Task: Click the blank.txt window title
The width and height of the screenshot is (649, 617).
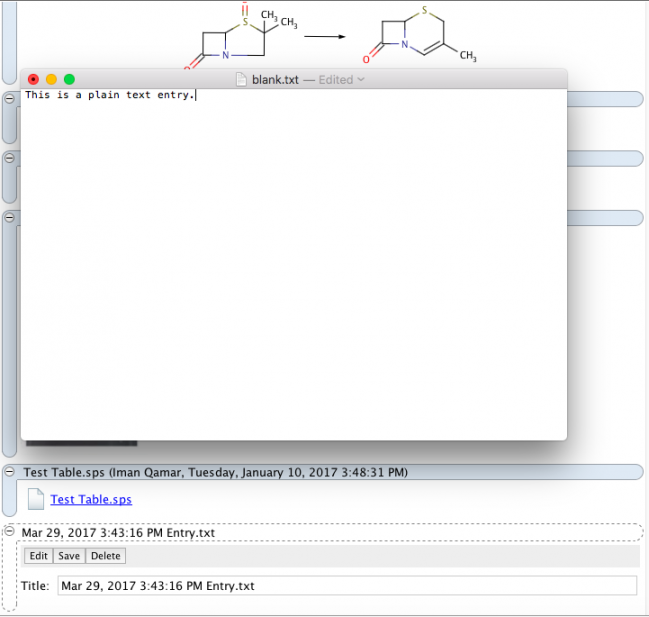Action: click(x=275, y=79)
